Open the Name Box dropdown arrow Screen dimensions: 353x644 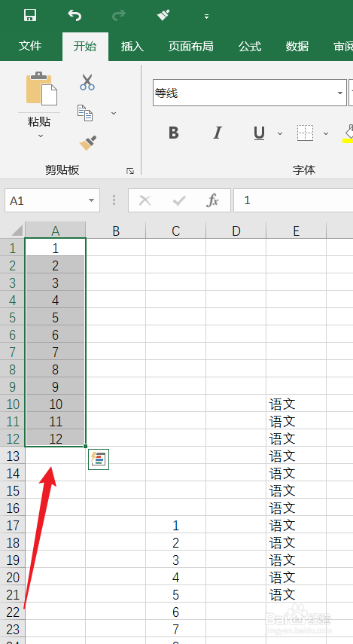91,200
